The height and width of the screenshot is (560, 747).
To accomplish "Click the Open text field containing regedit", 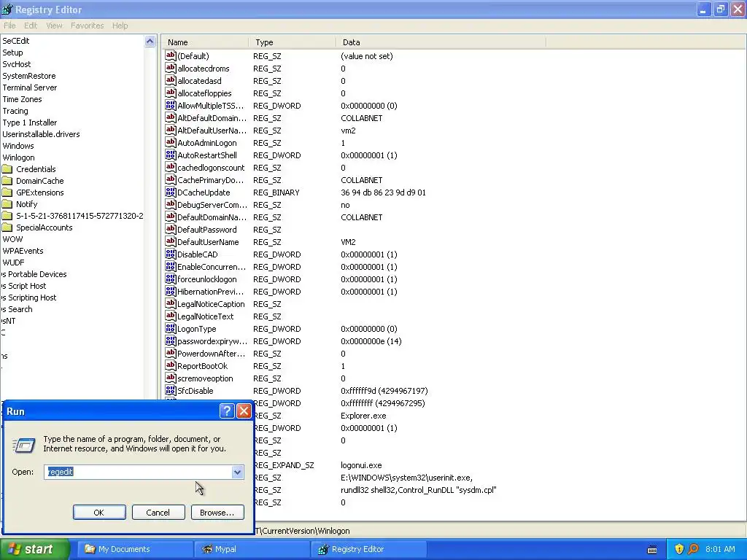I will coord(138,472).
